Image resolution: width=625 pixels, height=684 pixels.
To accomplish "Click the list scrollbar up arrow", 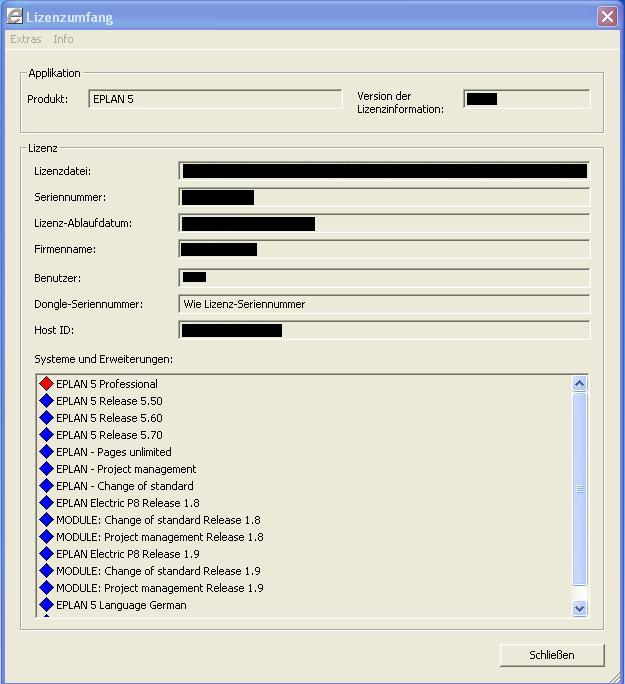I will [579, 384].
